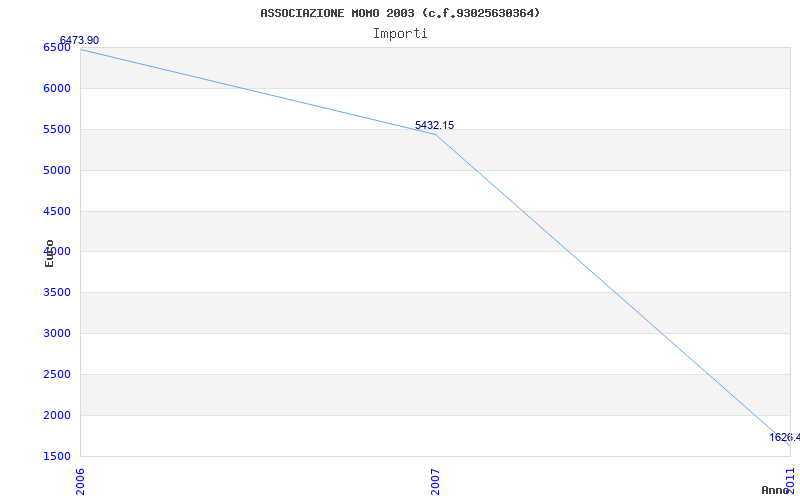This screenshot has width=800, height=500.
Task: Click the 2007 x-axis label
Action: (x=435, y=482)
